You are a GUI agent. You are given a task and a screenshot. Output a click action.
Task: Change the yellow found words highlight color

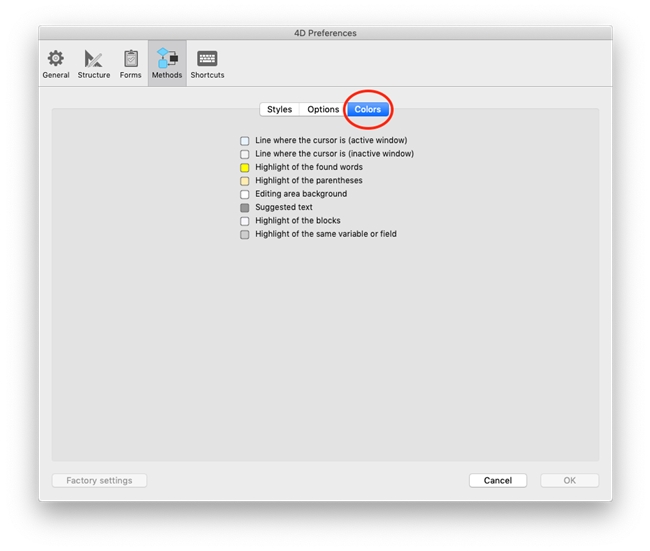coord(245,168)
